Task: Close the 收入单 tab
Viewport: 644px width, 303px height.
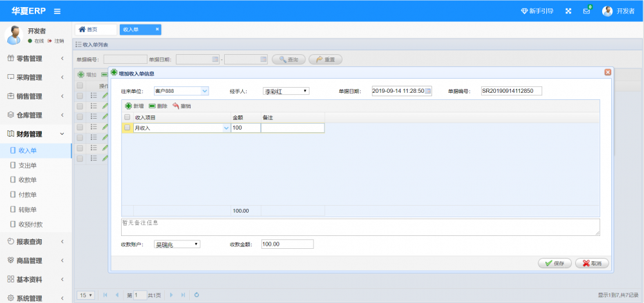Action: point(157,29)
